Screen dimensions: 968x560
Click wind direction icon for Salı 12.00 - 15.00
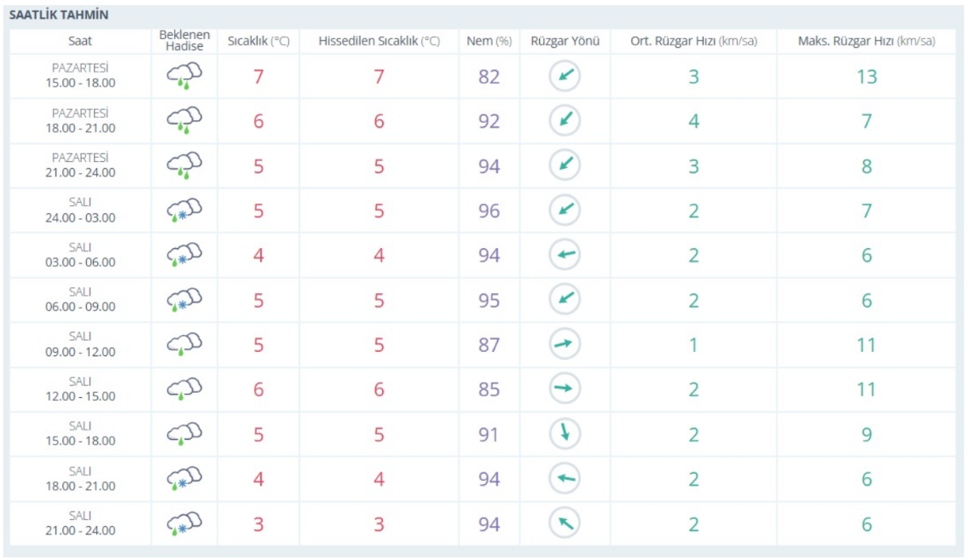[x=565, y=390]
